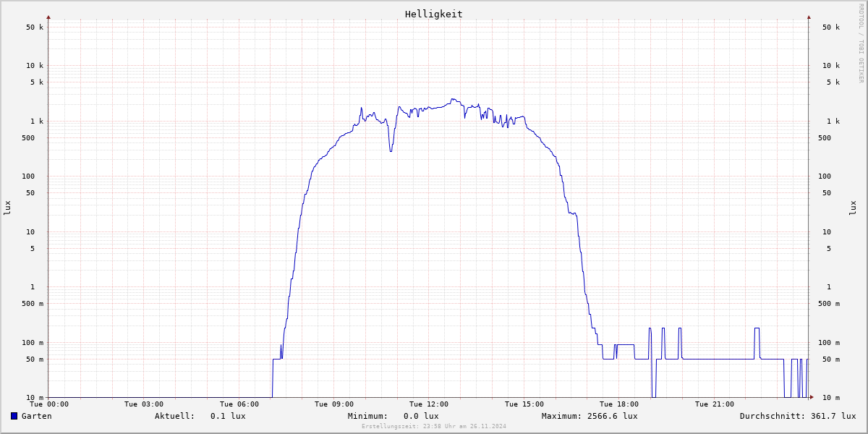Click the left lux axis title

[7, 208]
